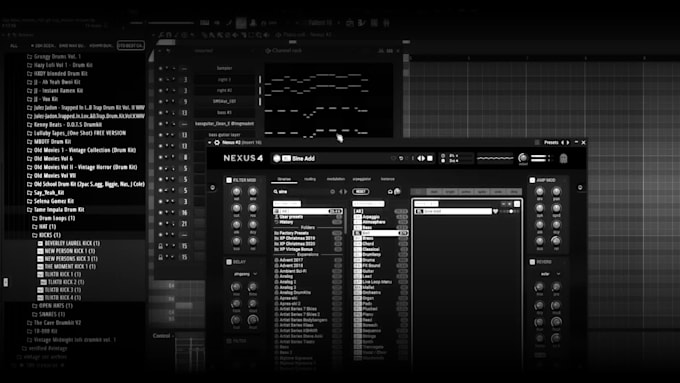The width and height of the screenshot is (680, 383).
Task: Select the Arpeggio category
Action: 381,216
